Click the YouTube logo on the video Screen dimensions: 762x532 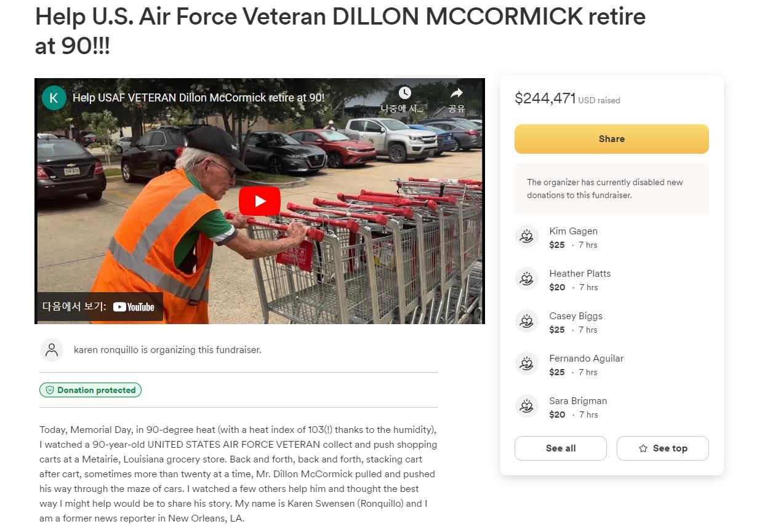pos(134,307)
